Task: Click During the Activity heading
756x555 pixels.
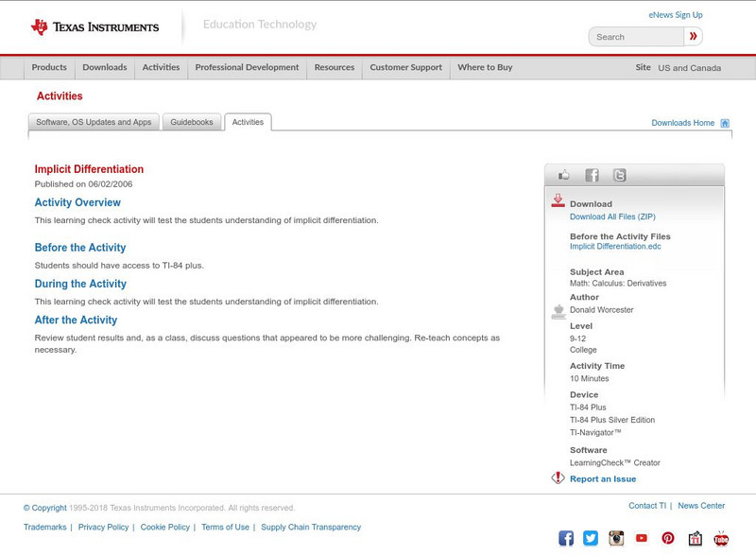Action: click(80, 284)
